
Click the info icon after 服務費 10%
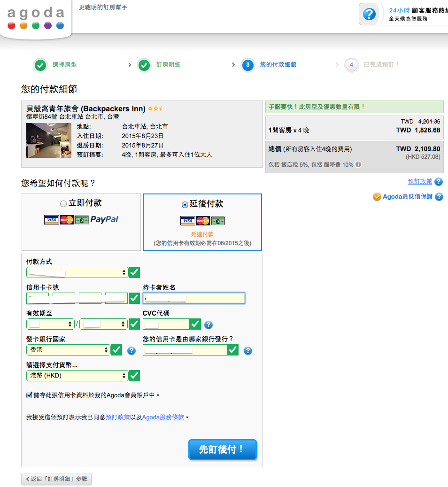pos(358,164)
